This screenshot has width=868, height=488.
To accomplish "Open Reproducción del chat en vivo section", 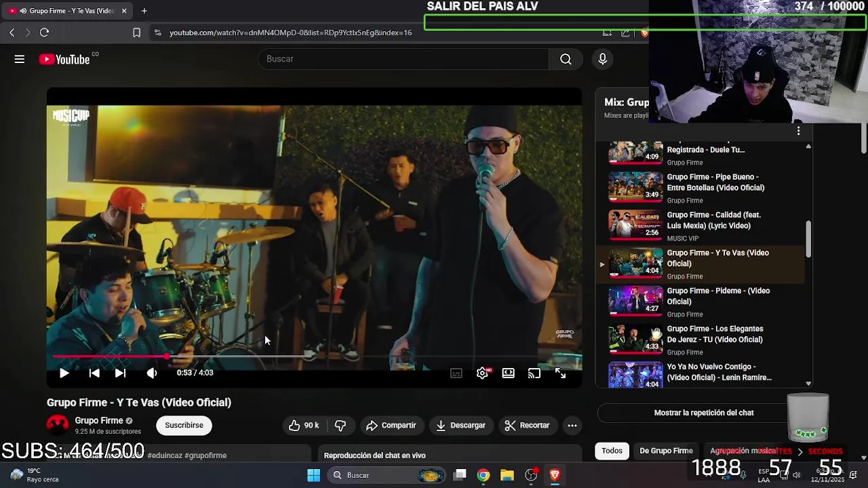I will point(375,455).
